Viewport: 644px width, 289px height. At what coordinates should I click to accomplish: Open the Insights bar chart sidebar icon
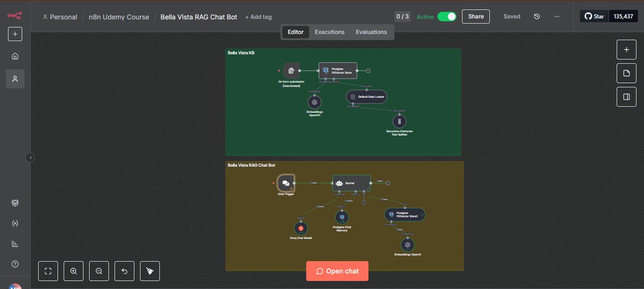[x=15, y=244]
